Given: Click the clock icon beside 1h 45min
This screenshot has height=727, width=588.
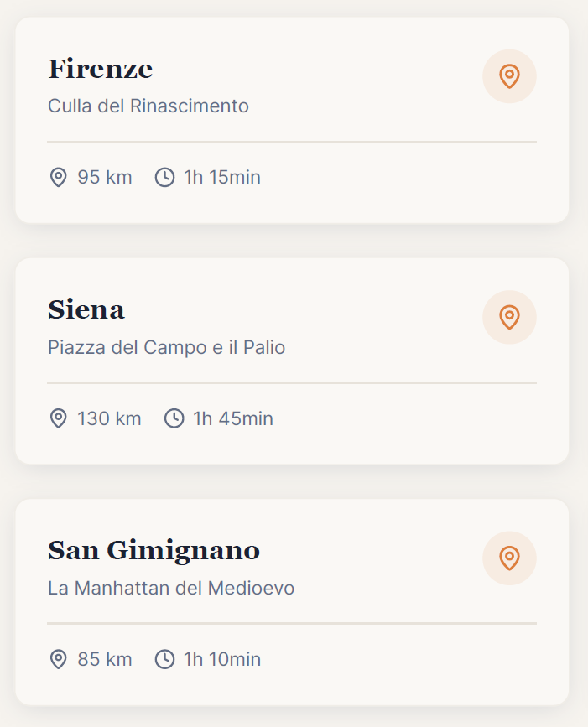Looking at the screenshot, I should pyautogui.click(x=174, y=418).
